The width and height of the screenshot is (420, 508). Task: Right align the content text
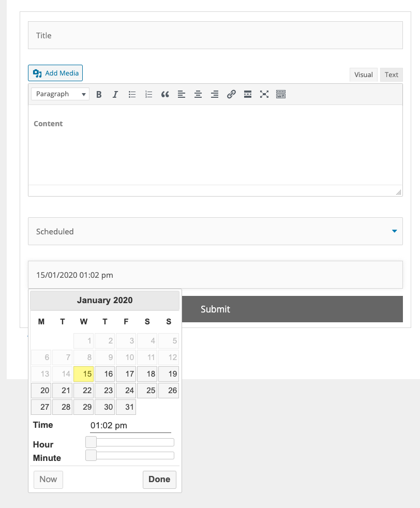pos(215,94)
